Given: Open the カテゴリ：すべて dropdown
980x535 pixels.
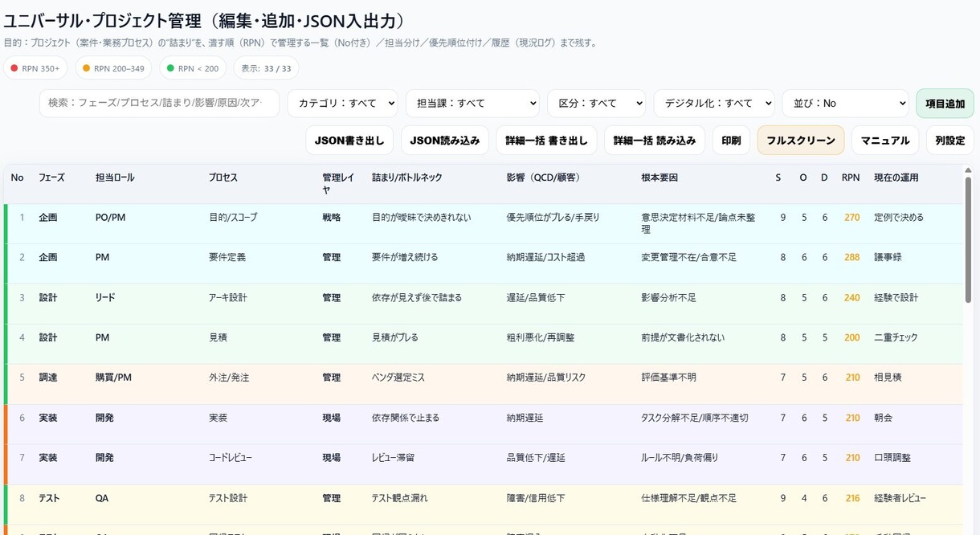Looking at the screenshot, I should pos(344,104).
